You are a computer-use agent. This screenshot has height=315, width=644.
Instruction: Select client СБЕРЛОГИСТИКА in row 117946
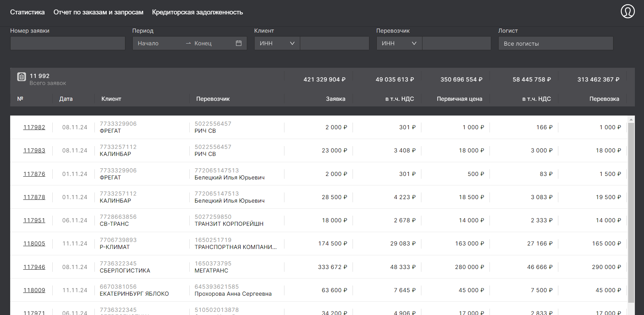[x=125, y=270]
